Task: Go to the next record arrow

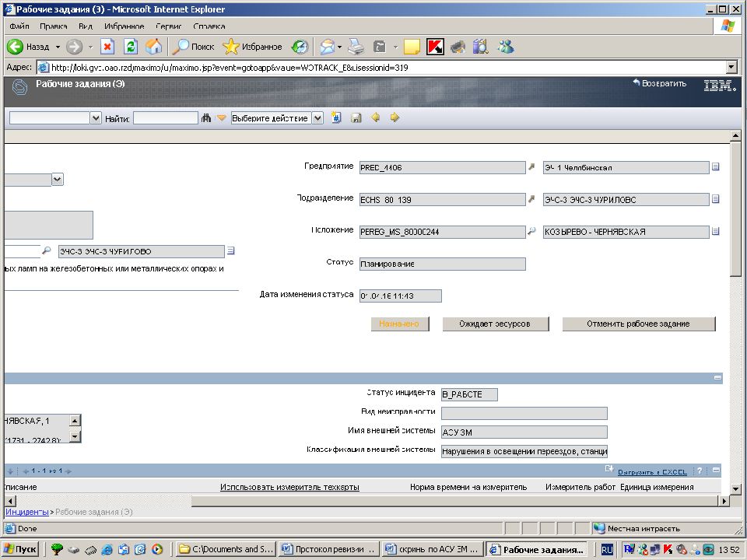Action: [395, 117]
